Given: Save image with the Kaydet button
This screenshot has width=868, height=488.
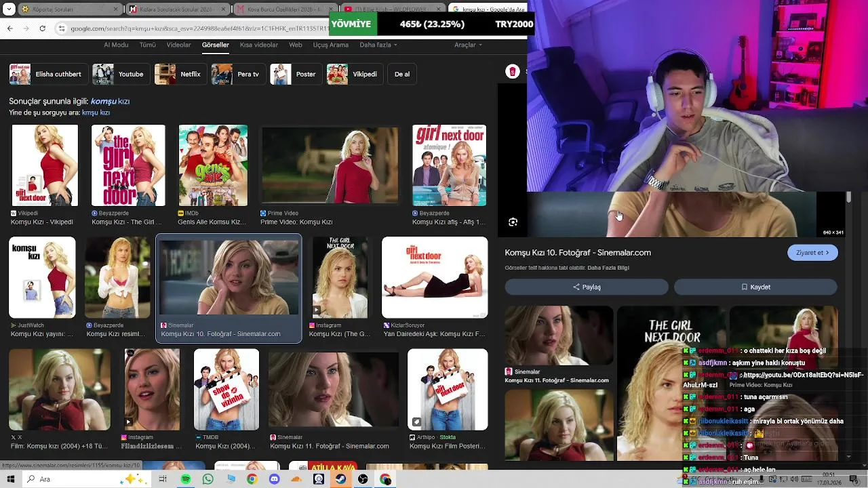Looking at the screenshot, I should [x=755, y=287].
